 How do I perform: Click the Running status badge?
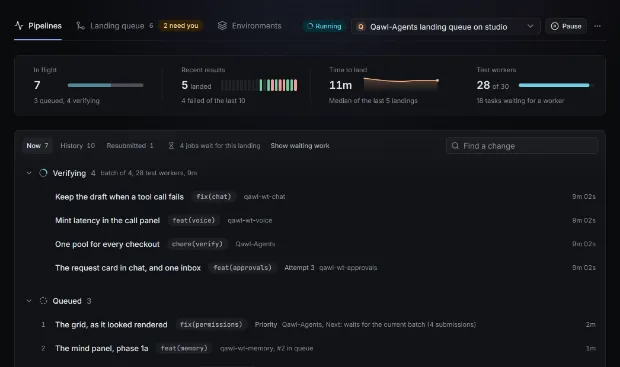coord(324,26)
